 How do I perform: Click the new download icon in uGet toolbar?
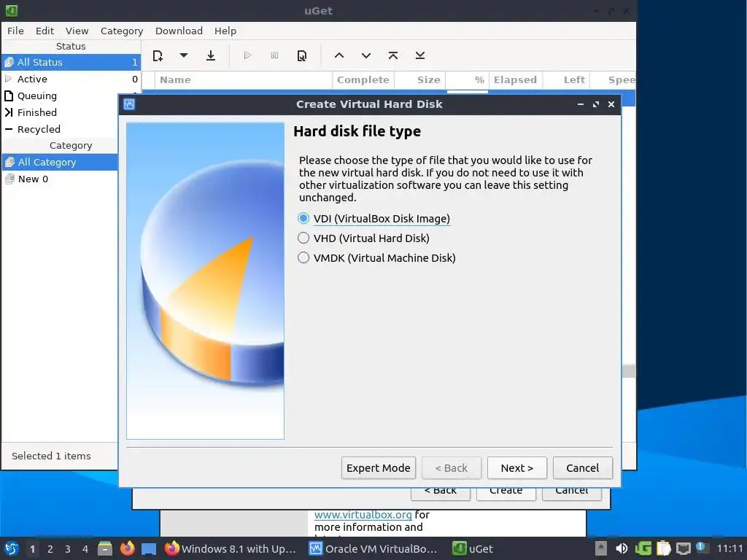tap(158, 55)
